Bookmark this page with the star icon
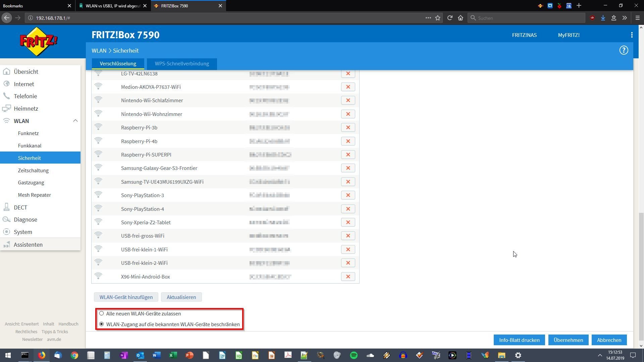The width and height of the screenshot is (644, 362). click(x=438, y=18)
